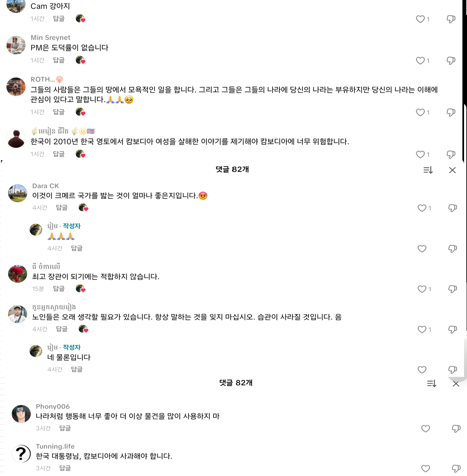This screenshot has height=476, width=467.
Task: Dislike the Cam 강아지 comment
Action: pyautogui.click(x=451, y=19)
